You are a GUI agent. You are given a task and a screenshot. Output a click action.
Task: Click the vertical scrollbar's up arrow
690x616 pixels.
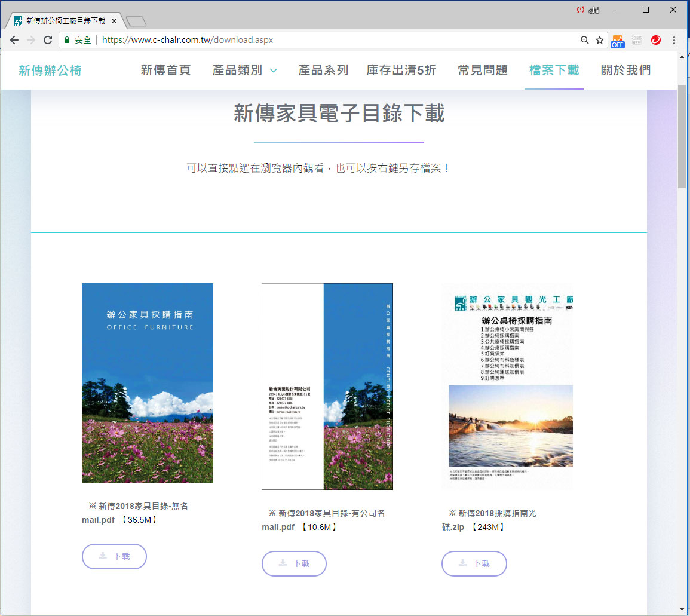pos(682,57)
